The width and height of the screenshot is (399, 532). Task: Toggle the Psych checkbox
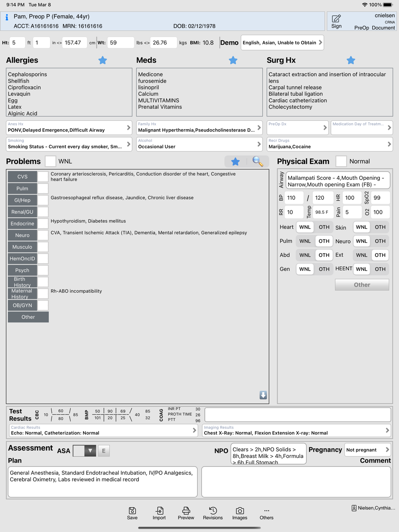43,270
